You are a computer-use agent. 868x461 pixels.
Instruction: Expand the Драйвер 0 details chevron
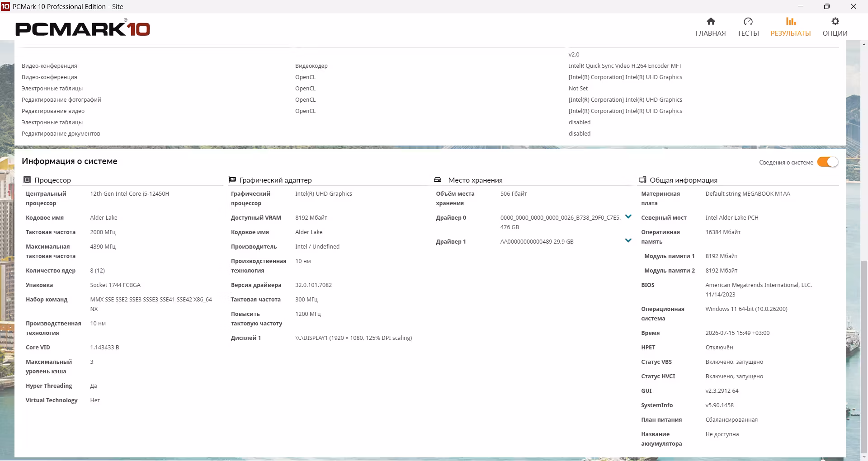[628, 217]
